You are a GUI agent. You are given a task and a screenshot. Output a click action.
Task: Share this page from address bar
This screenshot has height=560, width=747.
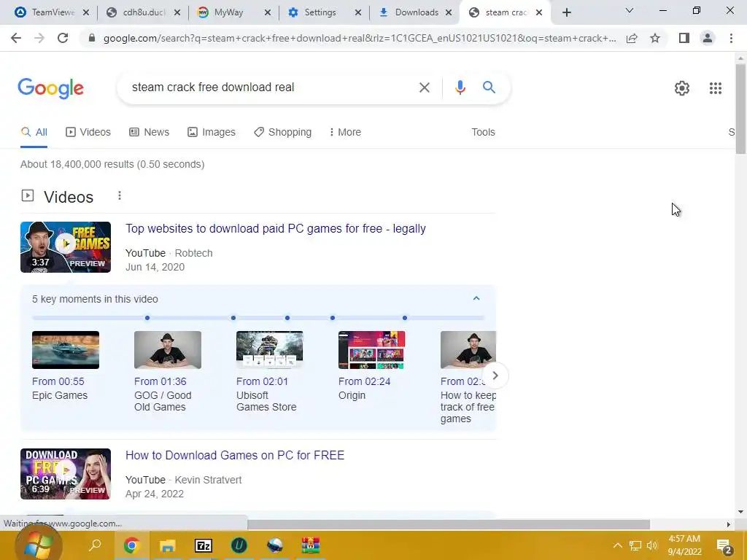632,38
